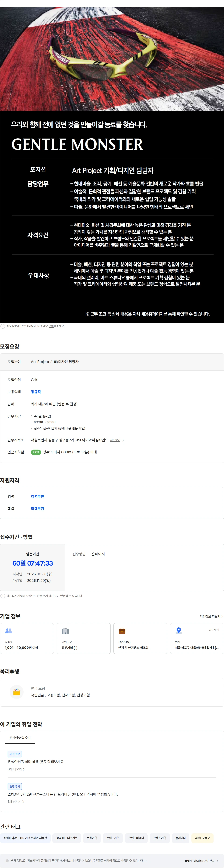Click the briefcase icon for 산업(업종)
Screen dimensions: 224x868
coord(122,631)
